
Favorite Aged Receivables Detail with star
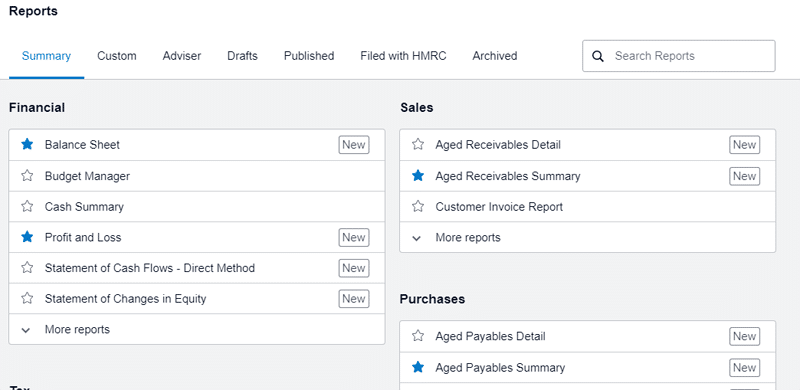pos(418,144)
